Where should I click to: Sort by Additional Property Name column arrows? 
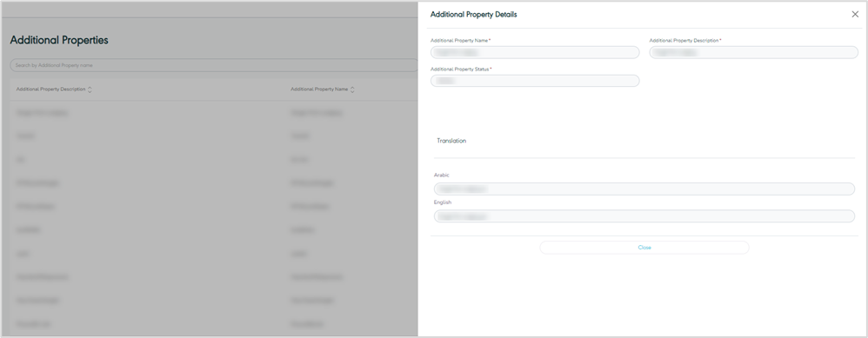point(352,89)
